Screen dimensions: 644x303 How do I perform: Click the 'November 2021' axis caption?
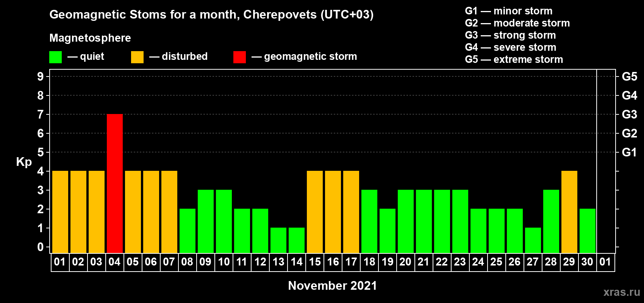click(x=333, y=286)
